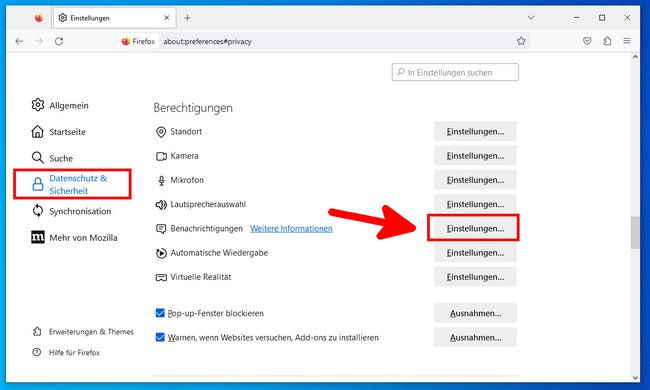Open Virtuelle Realität Einstellungen button

pyautogui.click(x=475, y=277)
